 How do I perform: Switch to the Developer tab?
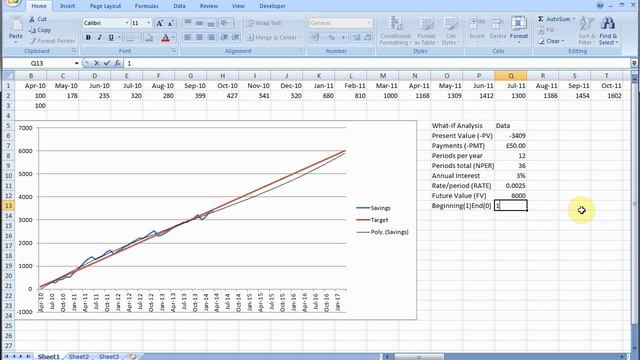tap(273, 6)
